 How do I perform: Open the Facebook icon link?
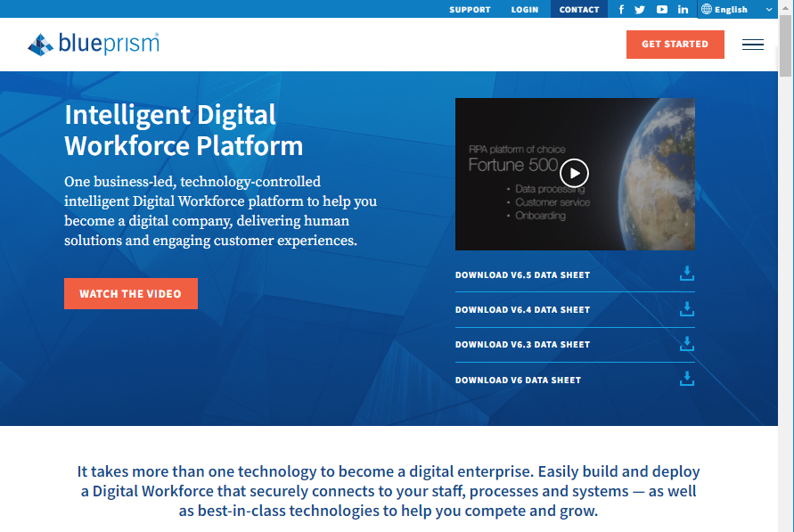click(621, 9)
